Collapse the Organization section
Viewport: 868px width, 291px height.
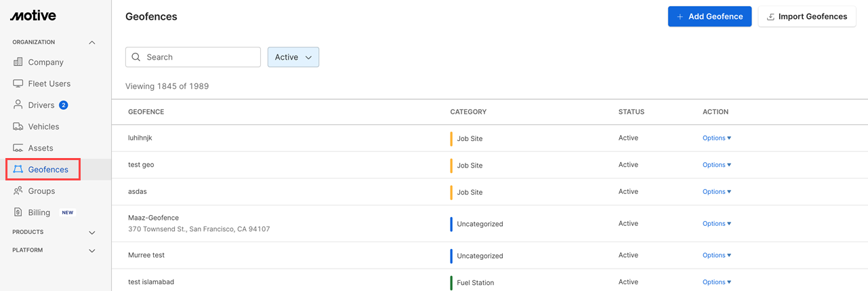pyautogui.click(x=92, y=43)
